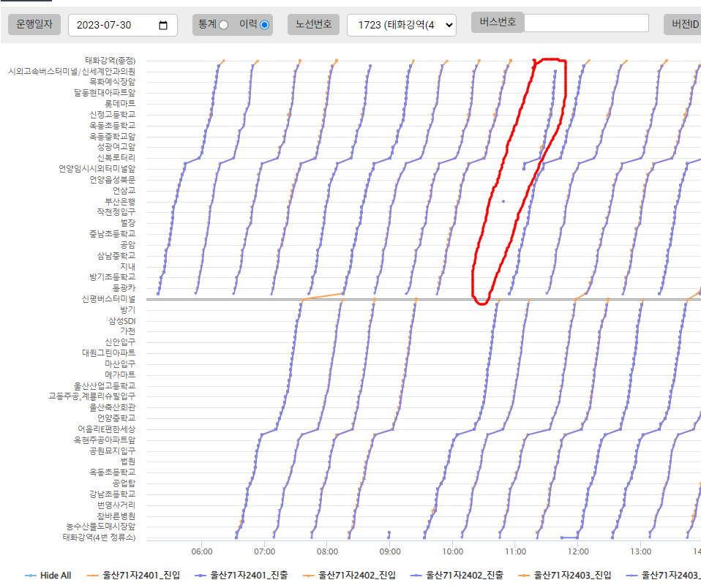Click the 노선번호 label button
Image resolution: width=701 pixels, height=588 pixels.
[x=313, y=25]
